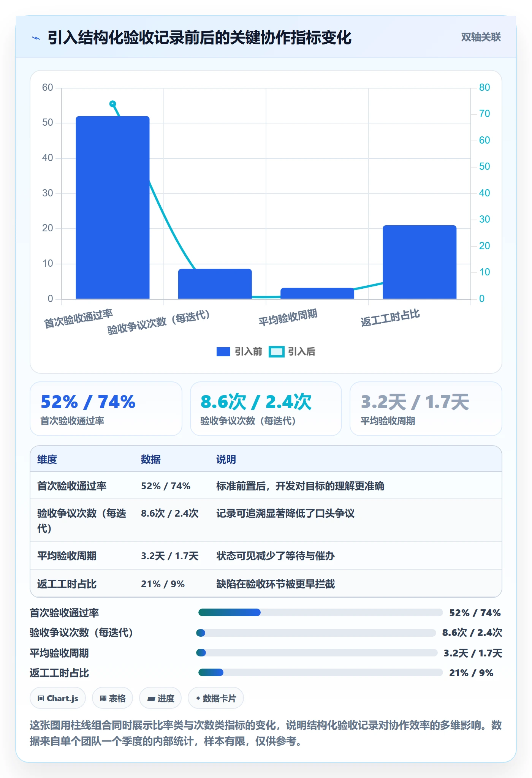Click table cell 返工工时占比
This screenshot has width=532, height=778.
(67, 584)
